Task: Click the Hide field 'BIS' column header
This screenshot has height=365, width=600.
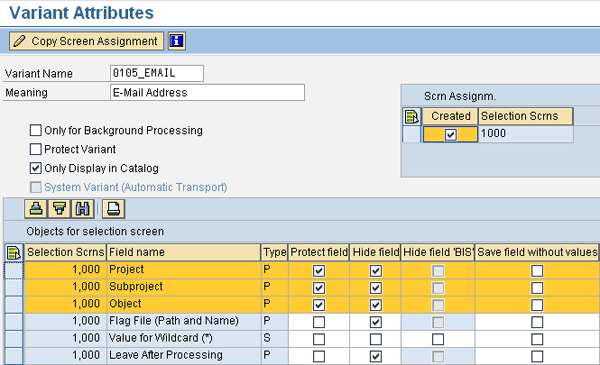Action: click(438, 253)
